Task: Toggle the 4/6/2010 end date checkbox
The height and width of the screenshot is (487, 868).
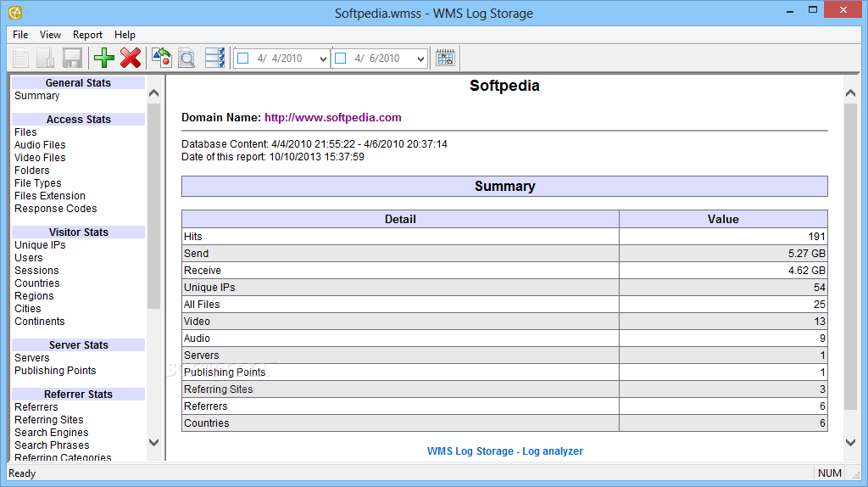Action: 341,59
